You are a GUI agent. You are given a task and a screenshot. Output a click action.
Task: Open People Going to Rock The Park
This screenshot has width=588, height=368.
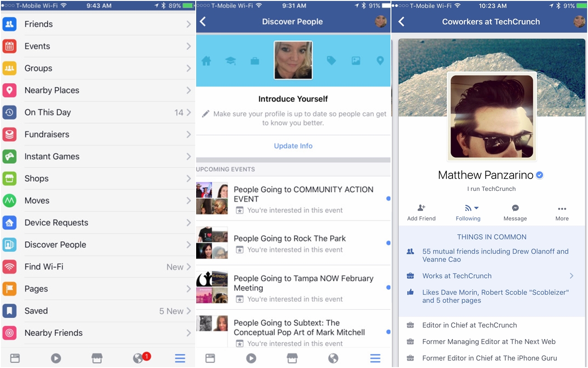tap(293, 243)
